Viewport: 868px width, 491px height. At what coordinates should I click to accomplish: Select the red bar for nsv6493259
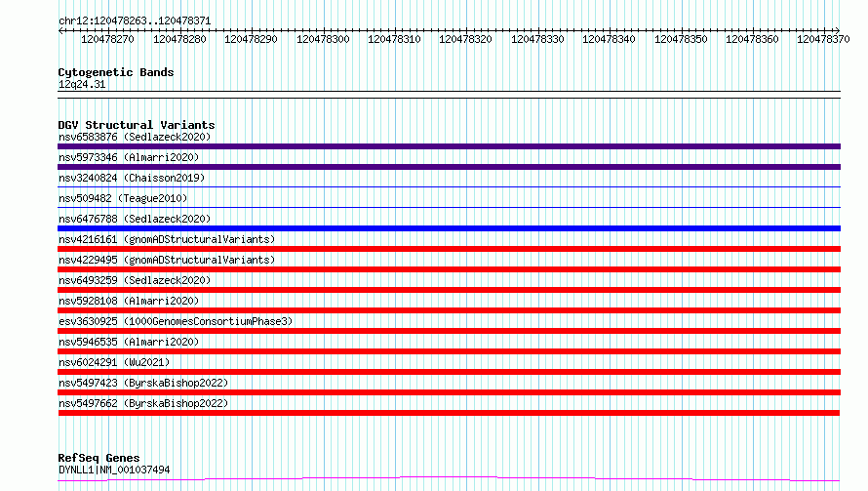449,290
